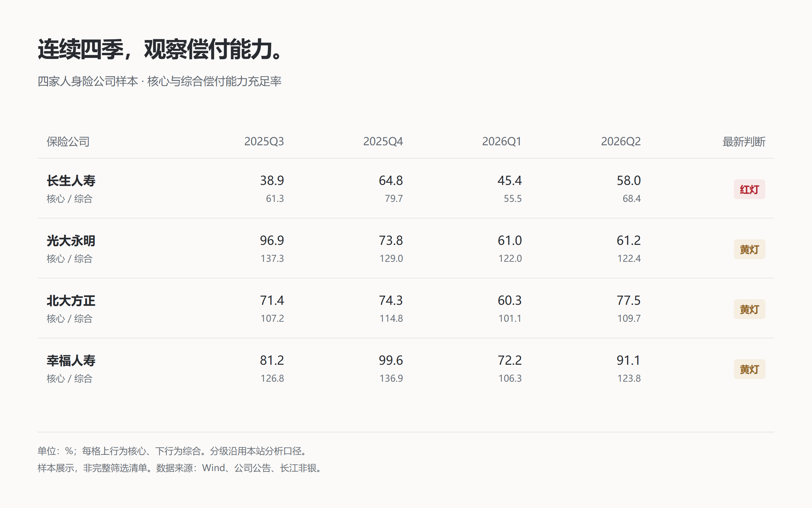This screenshot has width=812, height=508.
Task: Click the value 77.5 in 2026Q2
Action: 629,300
